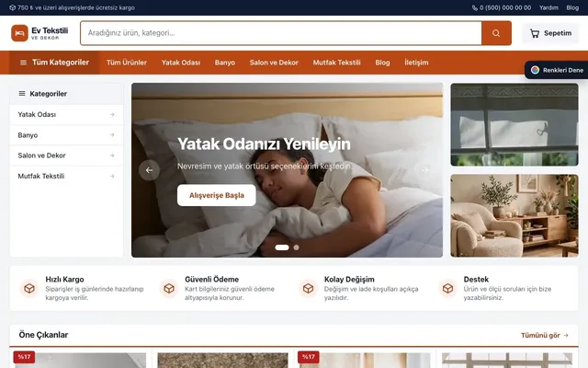Select Mutfak Tekstili in sidebar categories
Image resolution: width=588 pixels, height=368 pixels.
click(66, 176)
